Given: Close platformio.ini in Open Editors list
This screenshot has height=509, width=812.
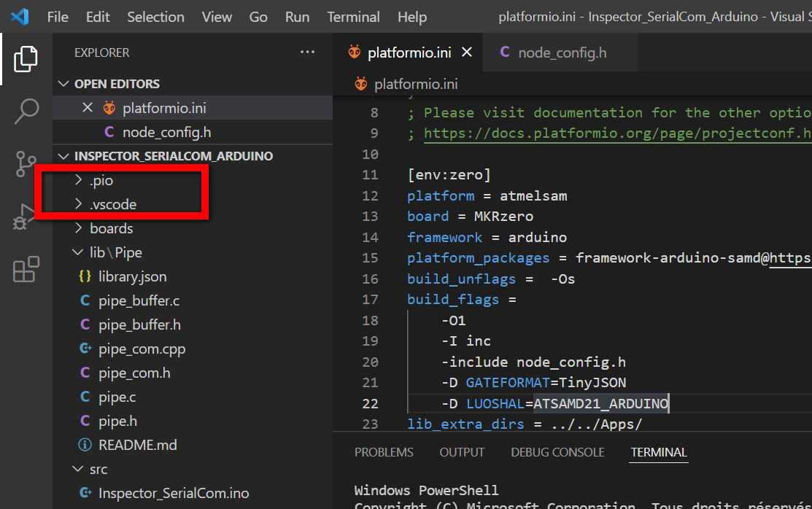Looking at the screenshot, I should pos(88,108).
